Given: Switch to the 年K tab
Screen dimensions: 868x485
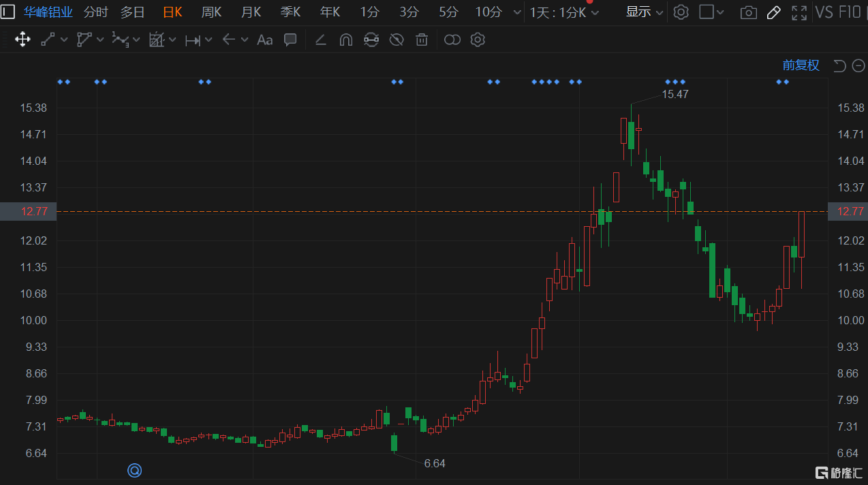Looking at the screenshot, I should [330, 12].
